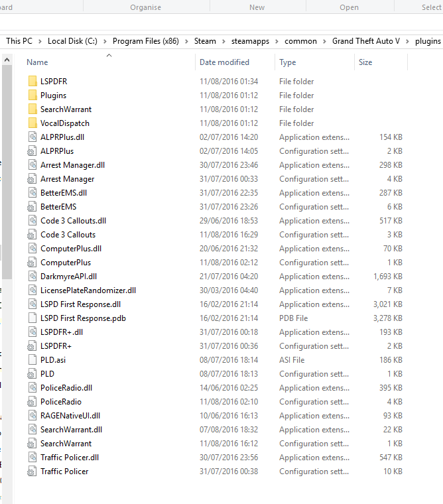Select the ComputerPlus config file icon
443x504 pixels.
pos(32,263)
